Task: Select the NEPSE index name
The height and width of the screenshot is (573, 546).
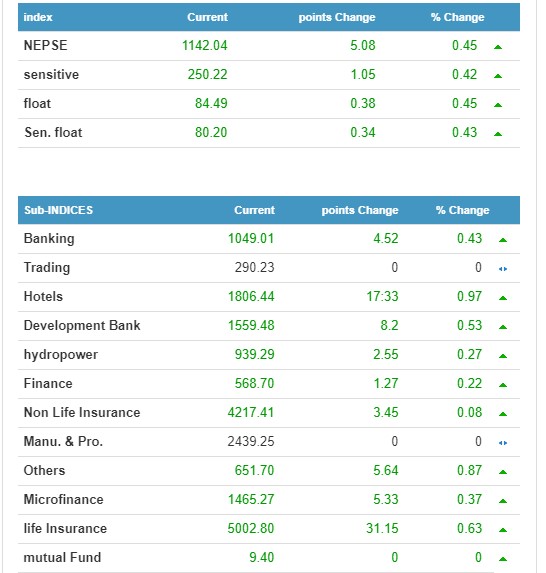Action: coord(45,45)
